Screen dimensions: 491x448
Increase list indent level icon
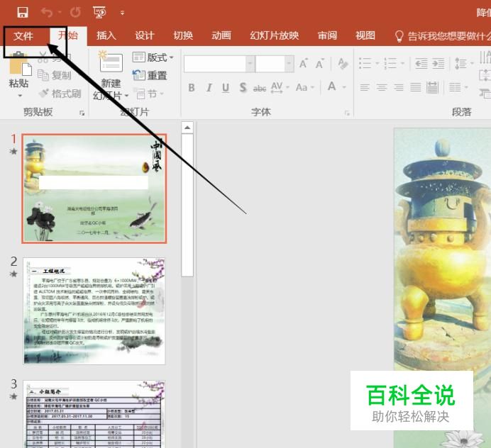438,64
